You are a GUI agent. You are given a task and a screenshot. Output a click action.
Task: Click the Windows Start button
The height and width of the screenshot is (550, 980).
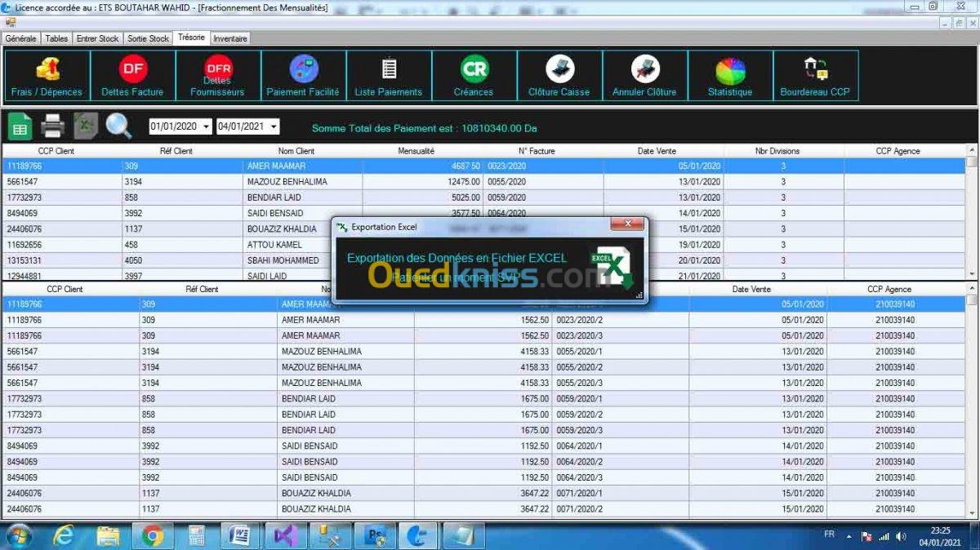(18, 535)
